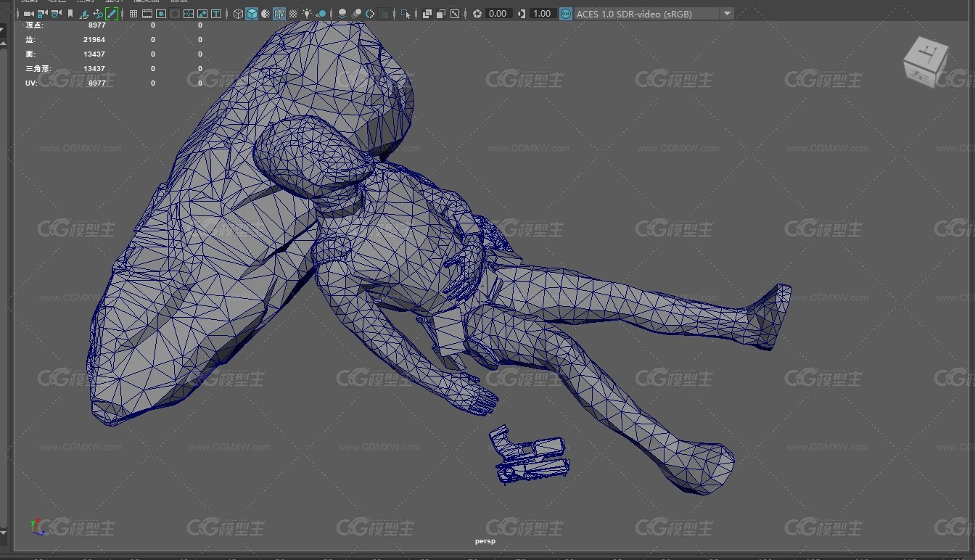The image size is (975, 560).
Task: Toggle the Motion Blur icon
Action: click(x=356, y=14)
